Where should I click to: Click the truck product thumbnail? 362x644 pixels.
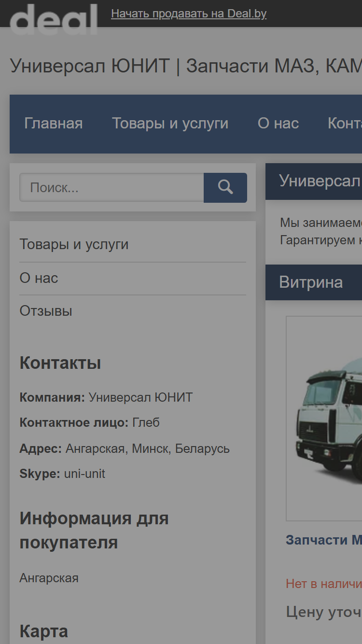[324, 419]
